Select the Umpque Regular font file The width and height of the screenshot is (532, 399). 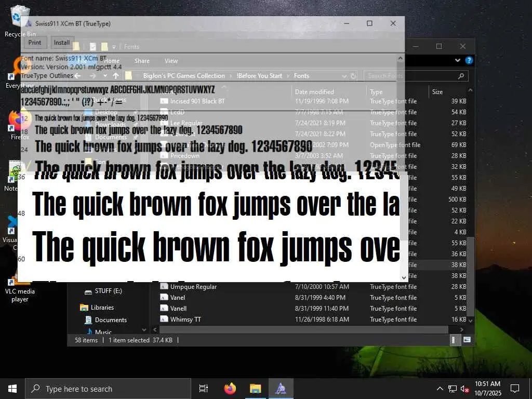193,287
